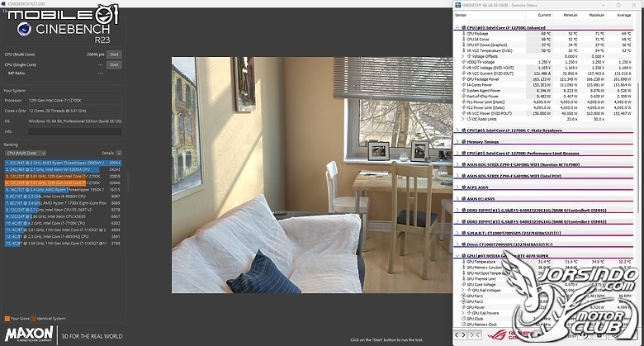
Task: Select the i7-1165G7 @ 1.69 GHz ranking row
Action: [x=64, y=244]
